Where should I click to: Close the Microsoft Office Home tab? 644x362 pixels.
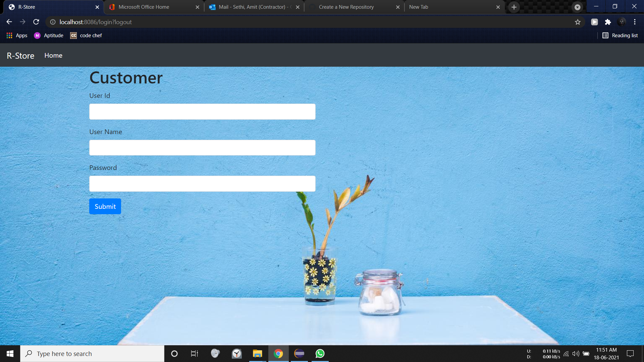click(197, 7)
